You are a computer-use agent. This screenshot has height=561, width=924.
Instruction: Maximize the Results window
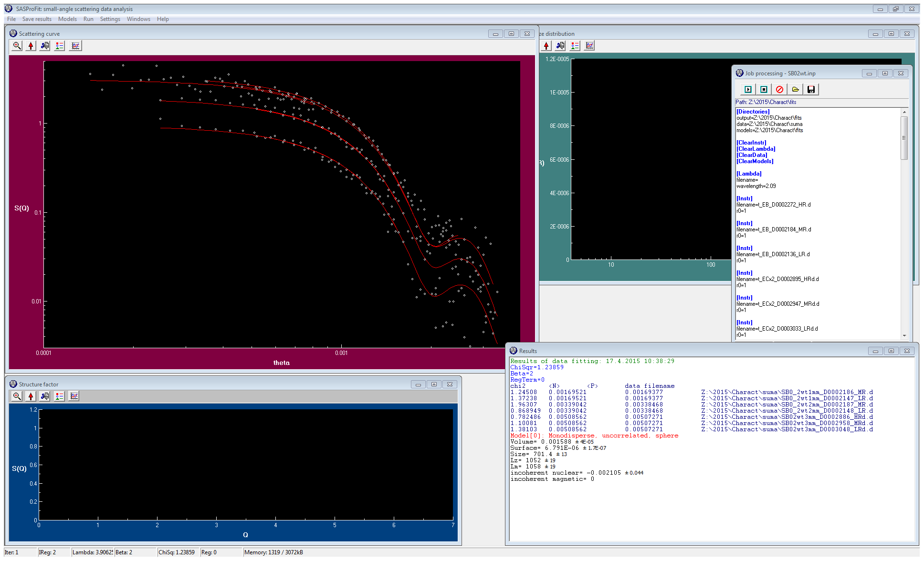[891, 351]
